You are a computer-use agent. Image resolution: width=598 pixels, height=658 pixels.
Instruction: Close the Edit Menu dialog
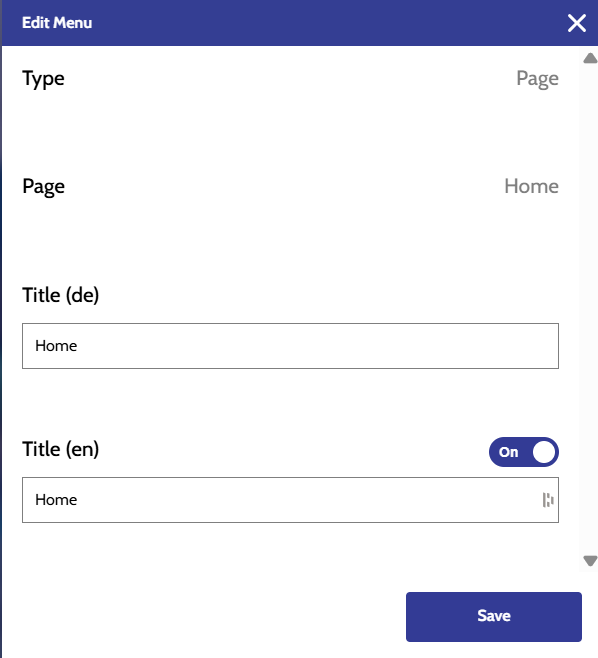pyautogui.click(x=577, y=23)
